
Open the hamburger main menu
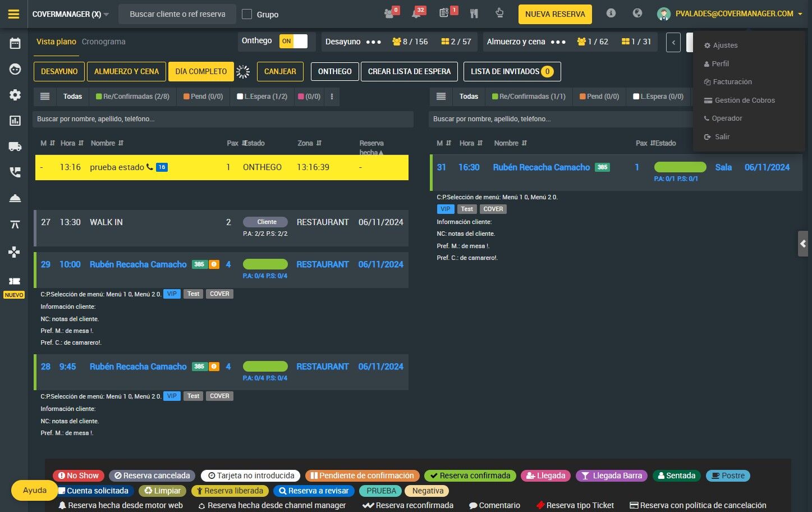[x=14, y=14]
